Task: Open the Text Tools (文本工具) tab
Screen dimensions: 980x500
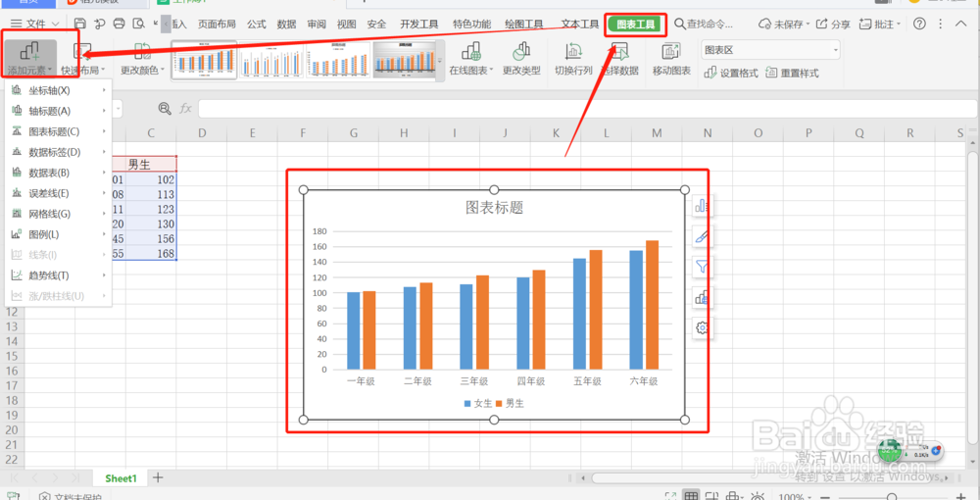Action: click(x=580, y=25)
